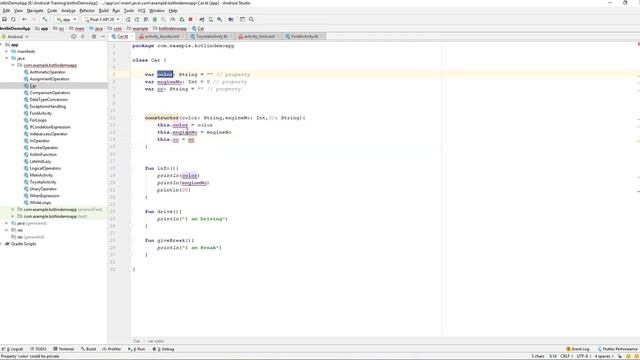The height and width of the screenshot is (360, 640).
Task: Open the Tools menu
Action: pyautogui.click(x=129, y=11)
